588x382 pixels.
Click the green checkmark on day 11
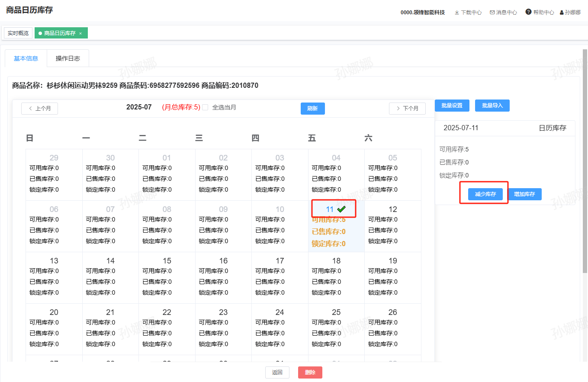(341, 209)
